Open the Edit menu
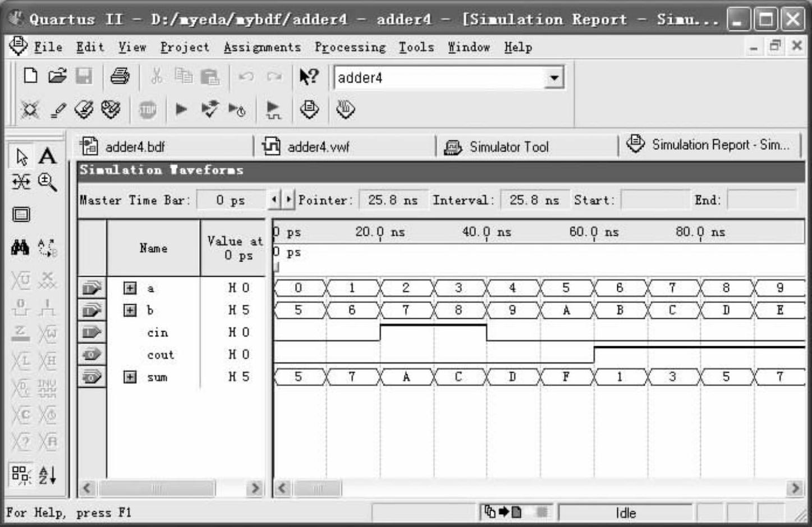Image resolution: width=812 pixels, height=527 pixels. (x=90, y=47)
